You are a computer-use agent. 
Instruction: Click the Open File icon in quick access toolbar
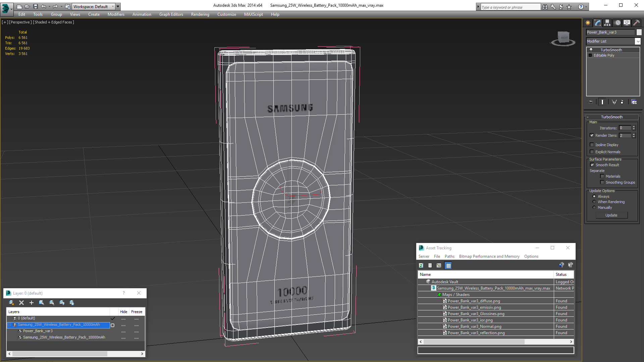(x=27, y=6)
